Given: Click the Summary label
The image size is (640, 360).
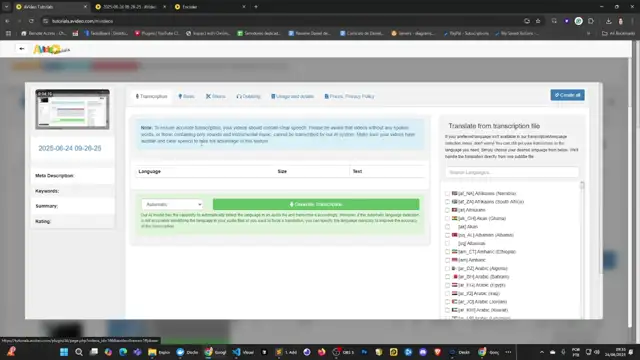Looking at the screenshot, I should tap(47, 206).
